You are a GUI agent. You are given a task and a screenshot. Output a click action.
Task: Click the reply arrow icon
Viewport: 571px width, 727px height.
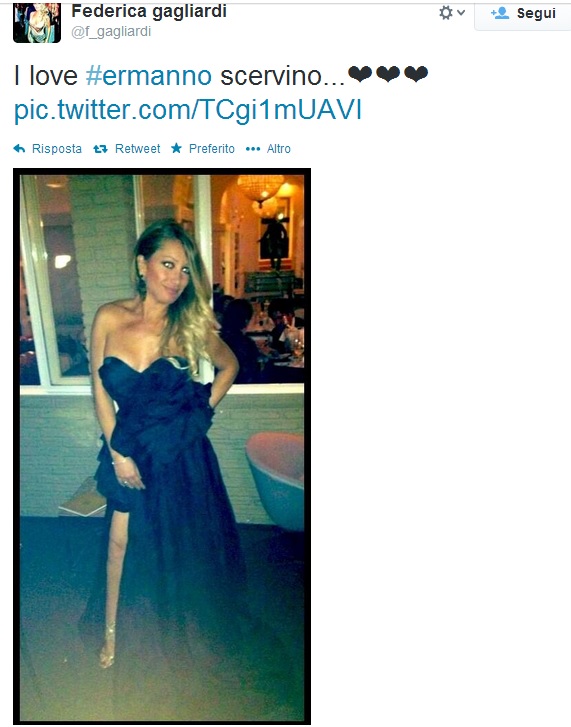tap(19, 148)
